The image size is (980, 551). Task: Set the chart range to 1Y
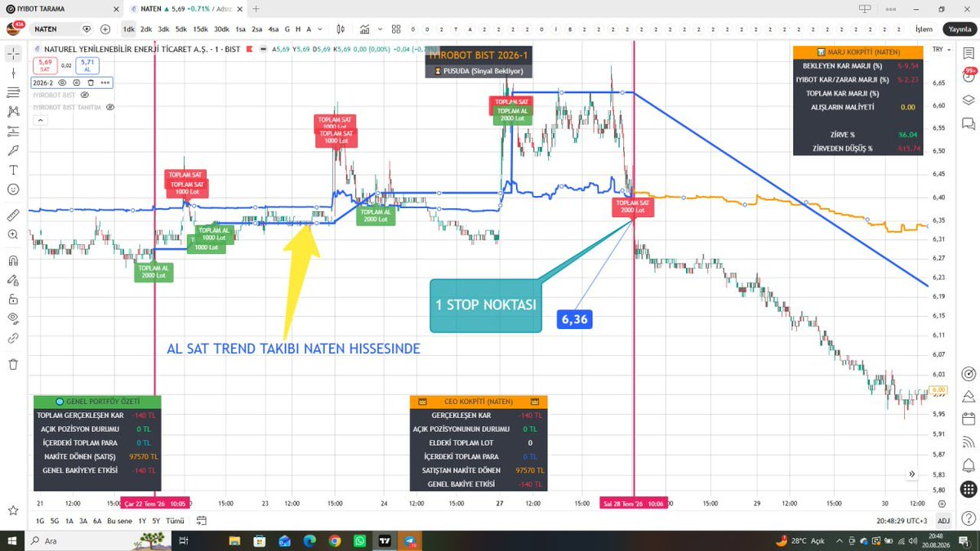coord(142,521)
